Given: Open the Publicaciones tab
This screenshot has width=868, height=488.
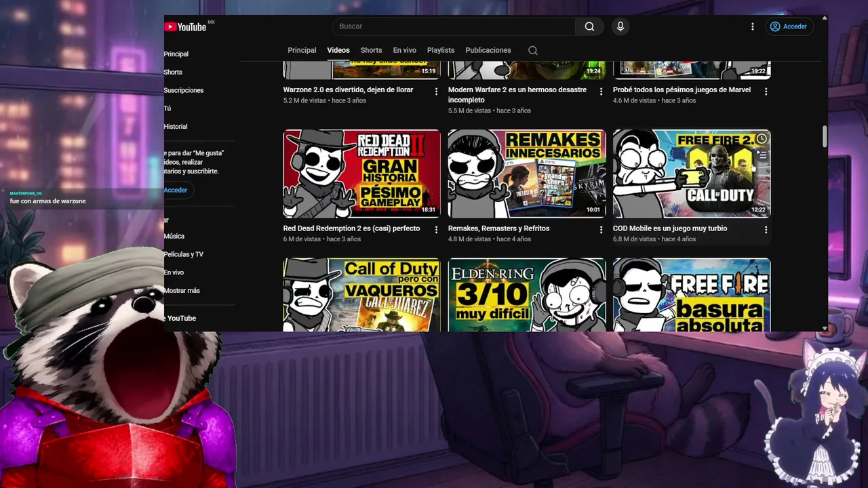Looking at the screenshot, I should [x=488, y=50].
